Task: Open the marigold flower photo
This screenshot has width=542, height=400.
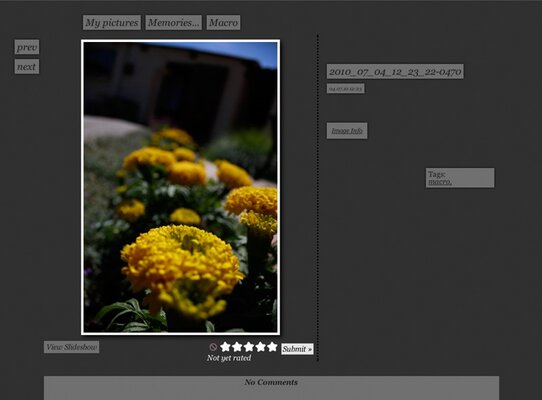Action: 180,187
